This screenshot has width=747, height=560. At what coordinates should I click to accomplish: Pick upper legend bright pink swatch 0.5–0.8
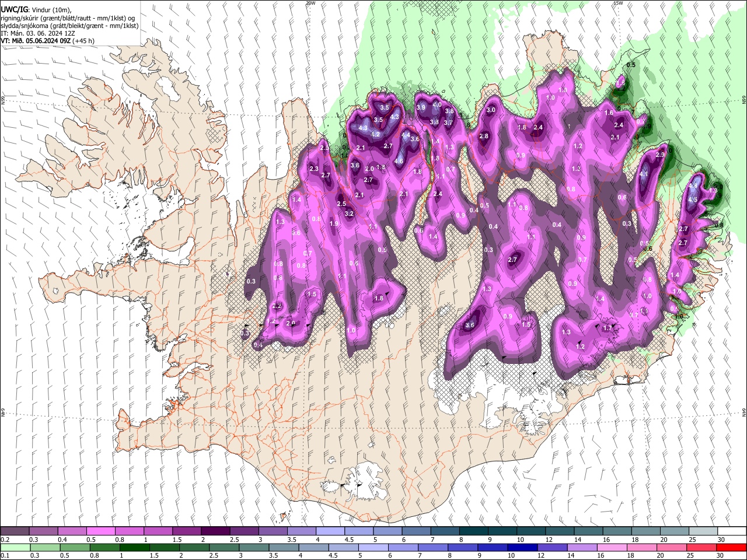(101, 531)
